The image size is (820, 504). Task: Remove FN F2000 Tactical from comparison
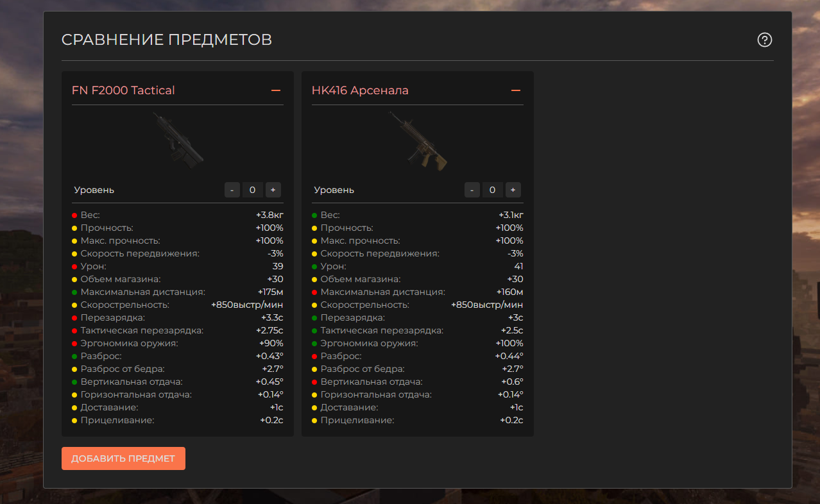[x=276, y=90]
